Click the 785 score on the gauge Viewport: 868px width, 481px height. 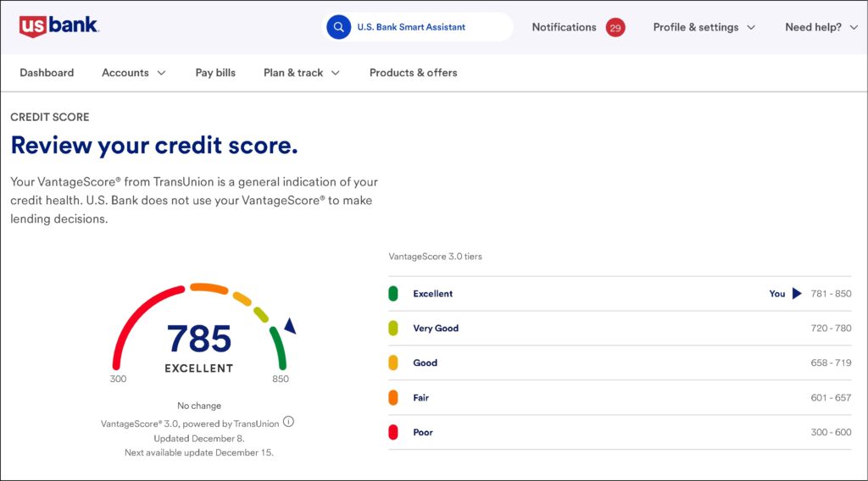(x=199, y=339)
